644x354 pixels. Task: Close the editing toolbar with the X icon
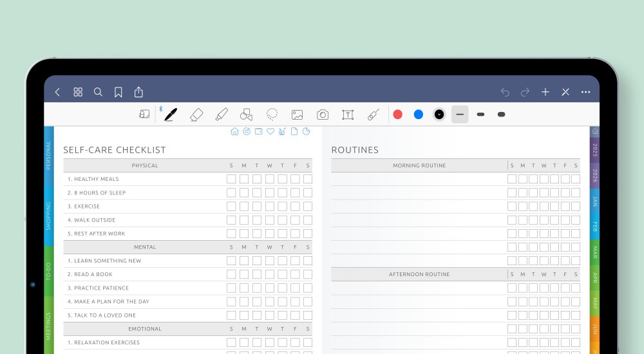(565, 92)
